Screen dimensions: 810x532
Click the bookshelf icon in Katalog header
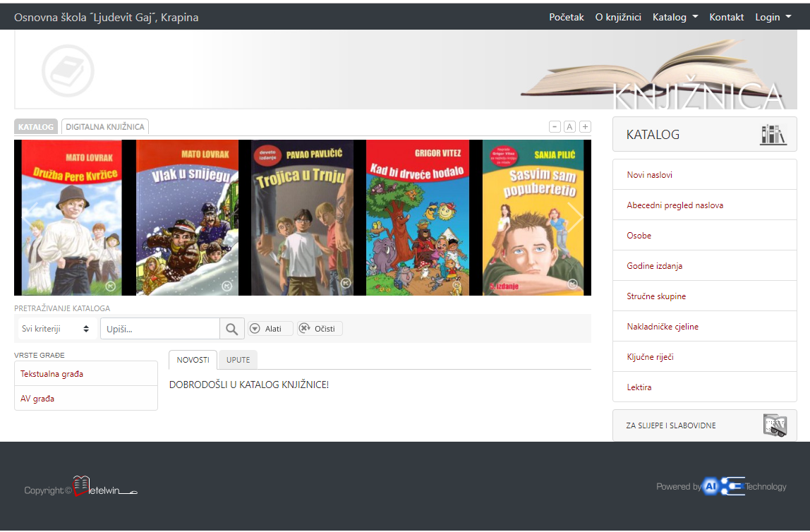pos(773,135)
